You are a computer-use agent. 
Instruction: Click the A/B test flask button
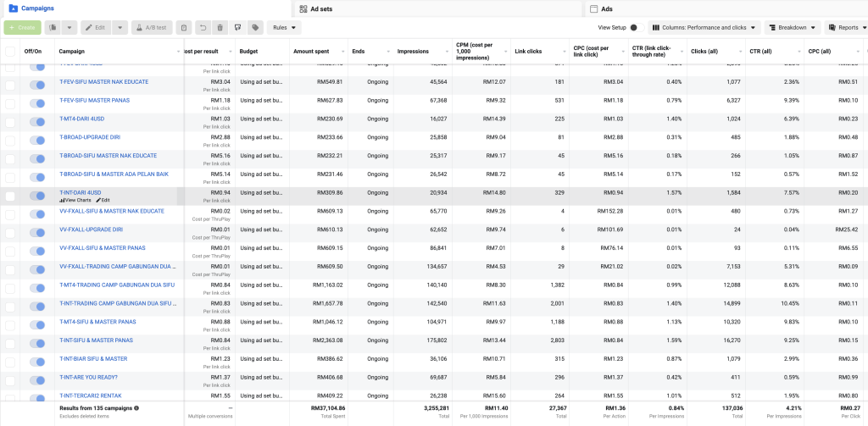[152, 28]
